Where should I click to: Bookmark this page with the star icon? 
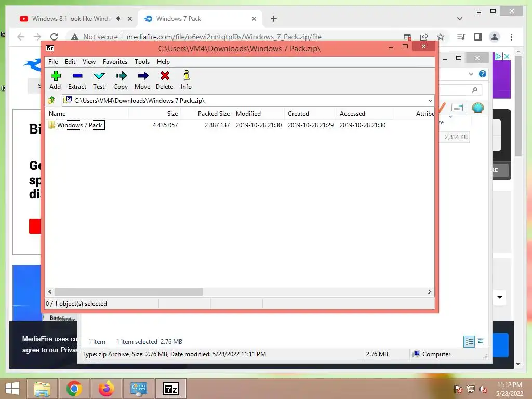(x=441, y=37)
